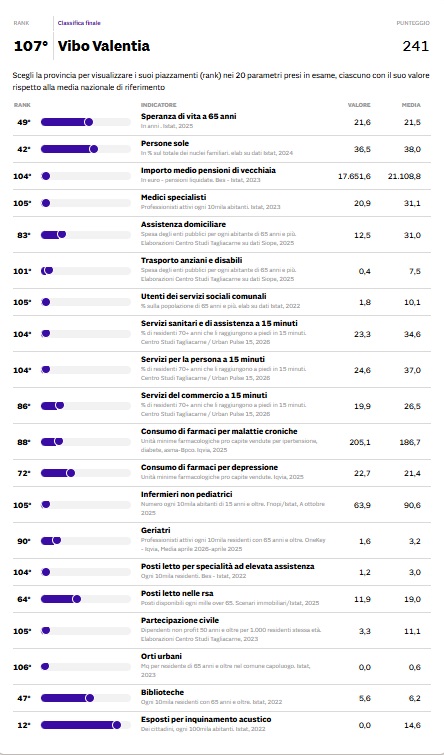Click the Importo medio pensioni di vecchiaia title
The image size is (444, 755).
[x=208, y=170]
